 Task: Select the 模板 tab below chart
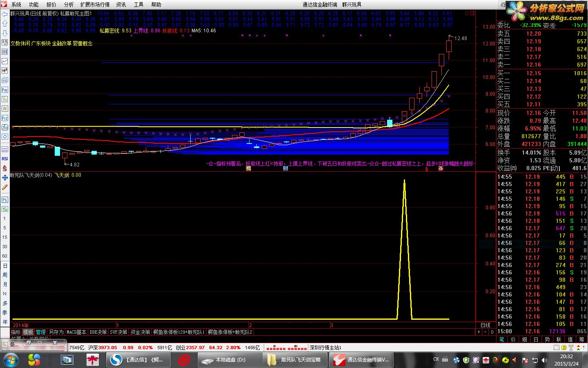pyautogui.click(x=28, y=332)
